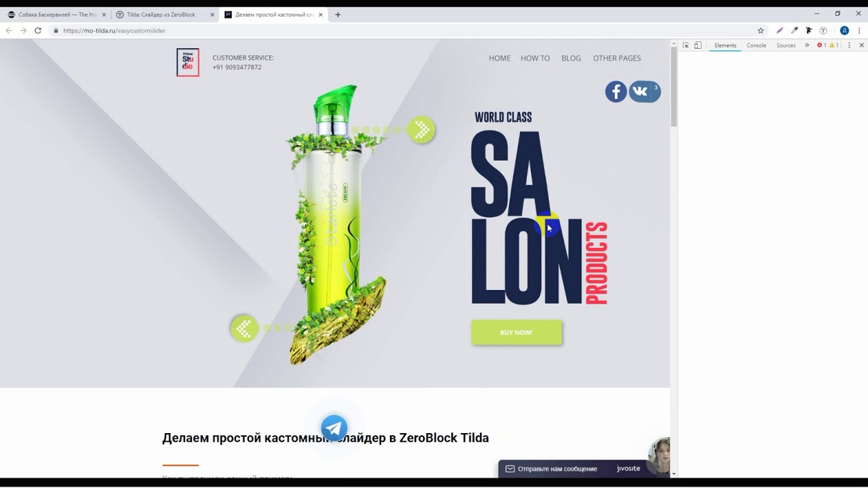Click the WORLD CLASS heading text
This screenshot has height=488, width=868.
click(503, 117)
